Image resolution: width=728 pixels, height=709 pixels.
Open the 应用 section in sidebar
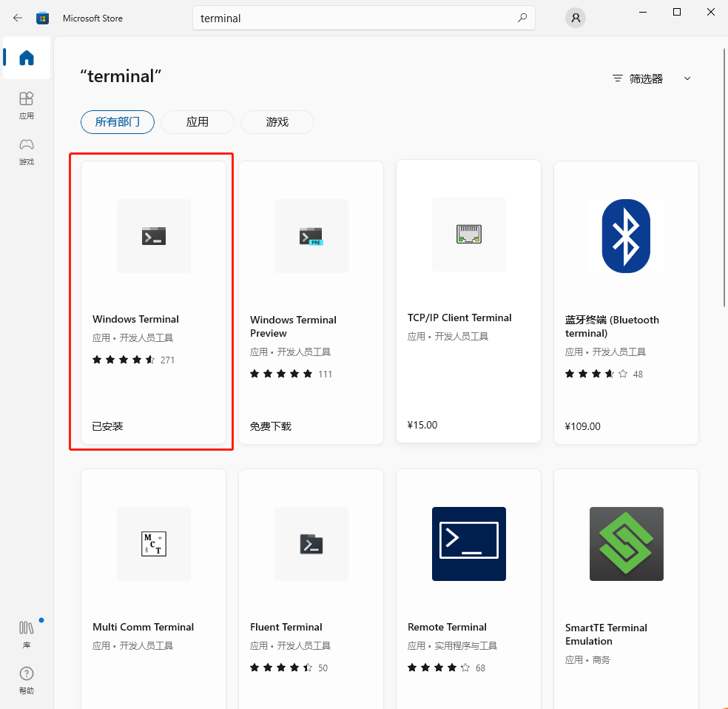[x=27, y=105]
